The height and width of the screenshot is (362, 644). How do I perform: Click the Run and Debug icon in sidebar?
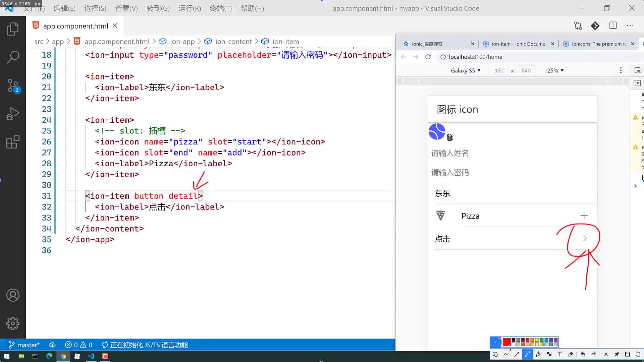(12, 115)
